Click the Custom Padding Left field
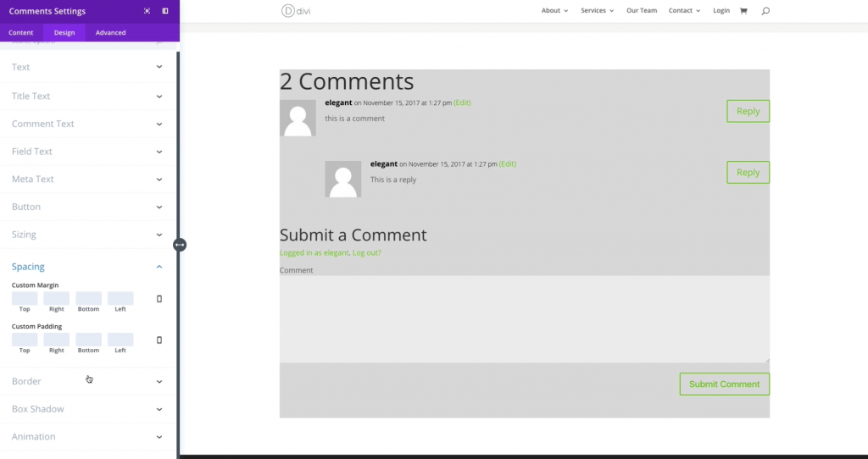The height and width of the screenshot is (459, 868). pos(120,340)
